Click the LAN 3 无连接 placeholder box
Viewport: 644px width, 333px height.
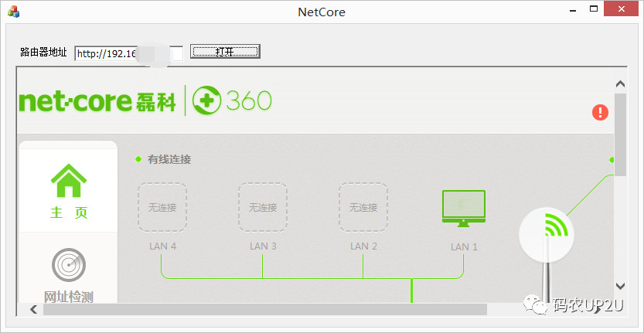[262, 207]
